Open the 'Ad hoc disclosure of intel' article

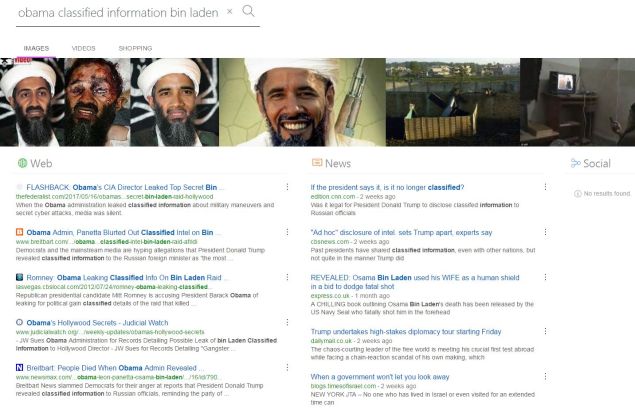point(401,232)
